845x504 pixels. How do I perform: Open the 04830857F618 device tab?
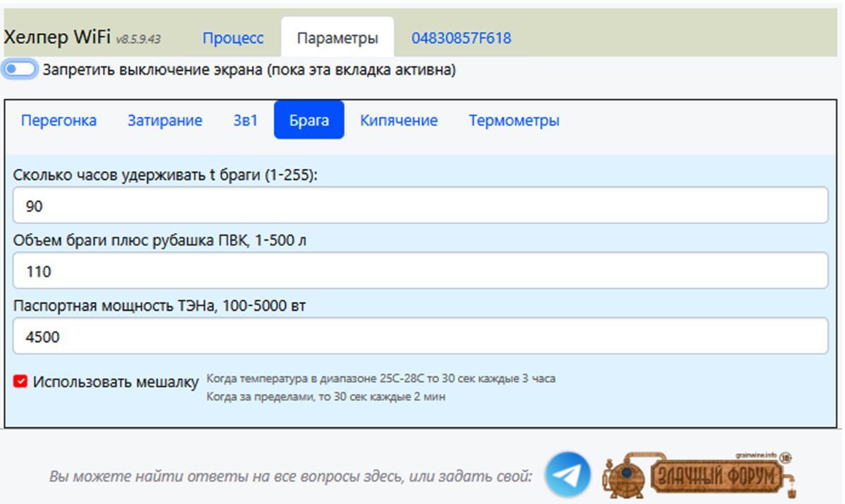tap(461, 38)
